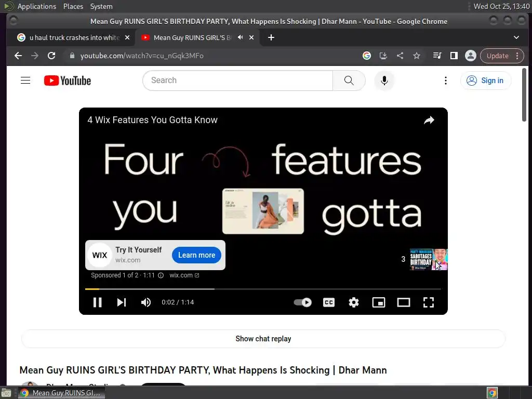This screenshot has width=532, height=399.
Task: Toggle the Chrome side panel
Action: coord(454,56)
